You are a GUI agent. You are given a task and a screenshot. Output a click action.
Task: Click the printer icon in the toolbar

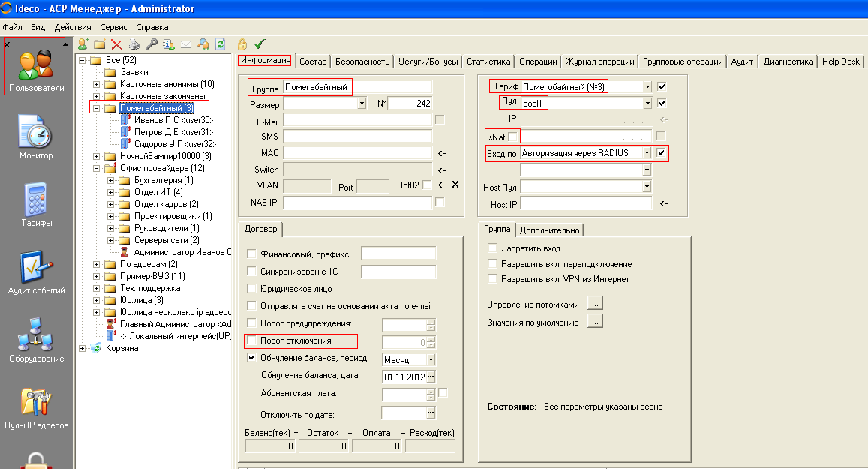(x=134, y=44)
